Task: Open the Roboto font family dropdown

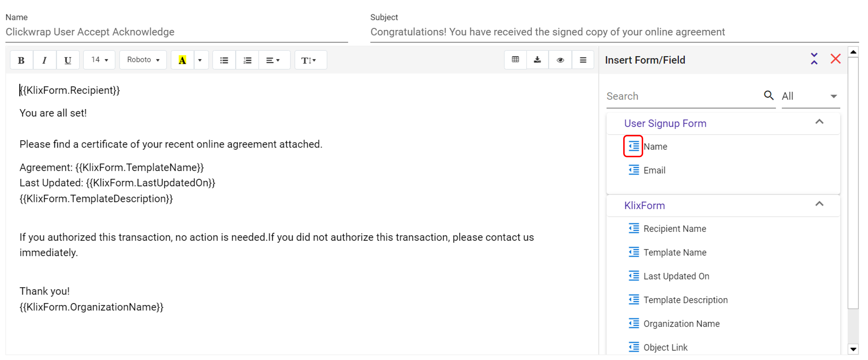Action: tap(143, 60)
